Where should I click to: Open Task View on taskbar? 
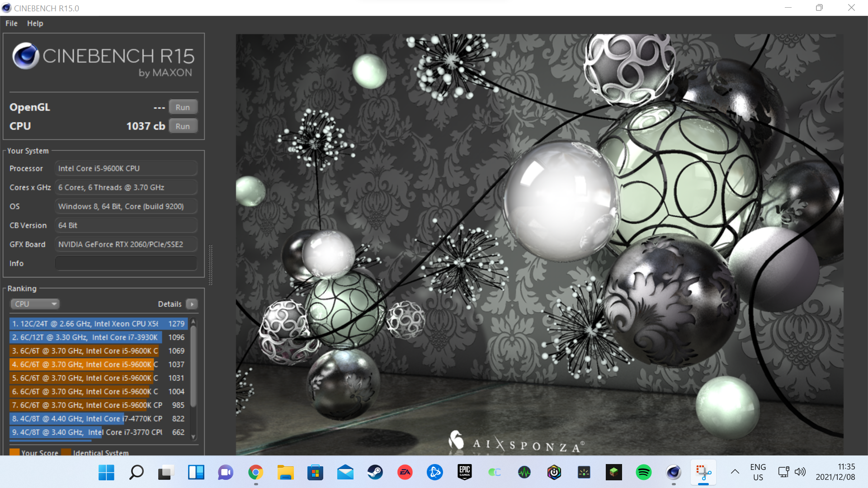(166, 473)
